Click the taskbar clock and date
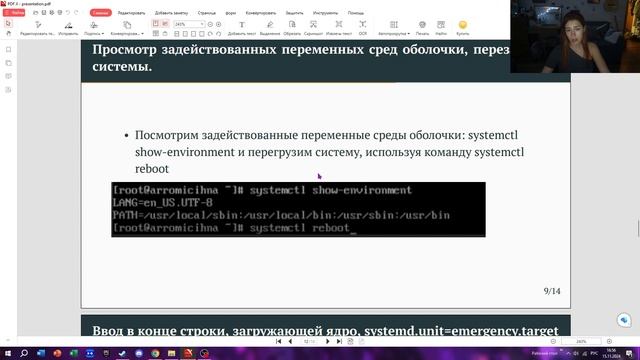The width and height of the screenshot is (640, 360). [x=611, y=353]
